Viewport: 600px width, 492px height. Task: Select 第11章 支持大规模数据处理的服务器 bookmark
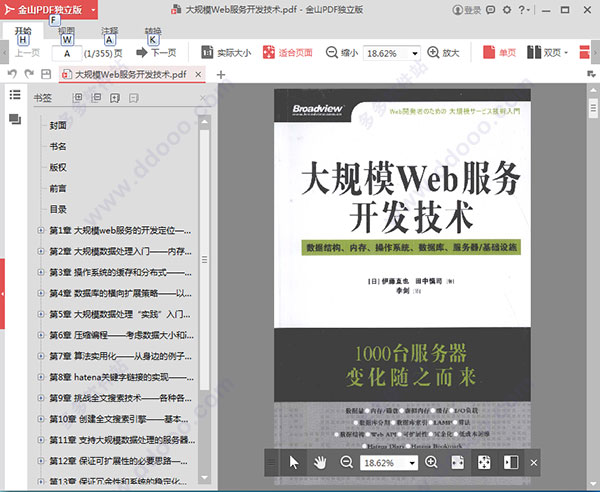pyautogui.click(x=122, y=440)
